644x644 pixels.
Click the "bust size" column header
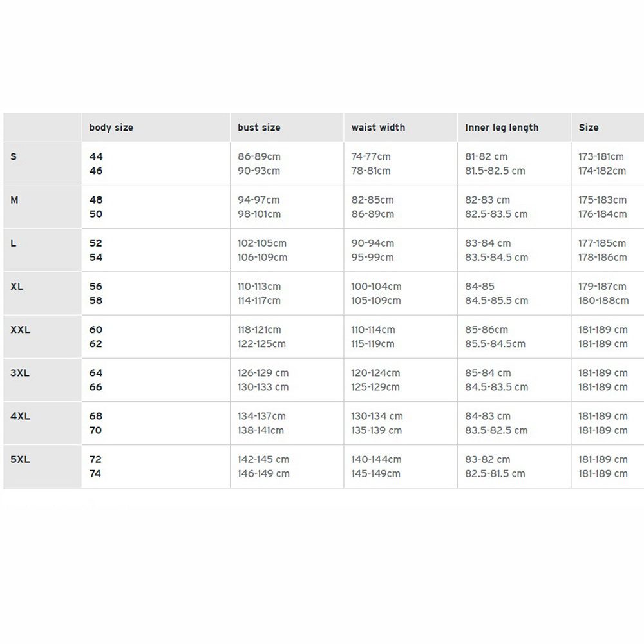pos(259,128)
